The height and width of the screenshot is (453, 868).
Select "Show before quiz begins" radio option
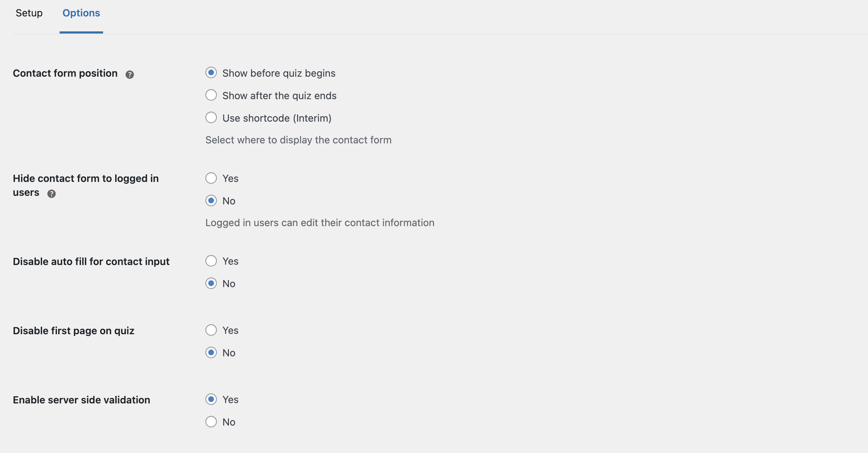(x=211, y=73)
